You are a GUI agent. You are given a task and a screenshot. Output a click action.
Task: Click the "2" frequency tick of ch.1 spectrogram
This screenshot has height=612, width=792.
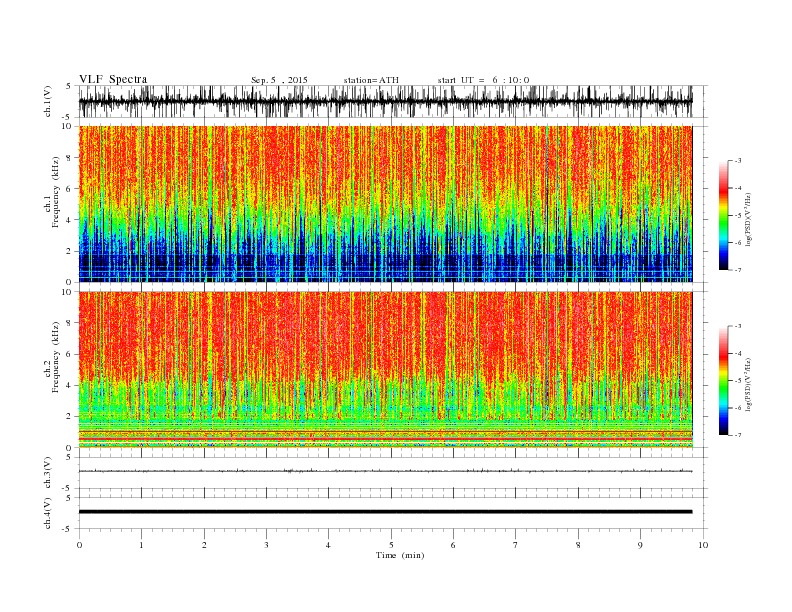click(x=70, y=251)
